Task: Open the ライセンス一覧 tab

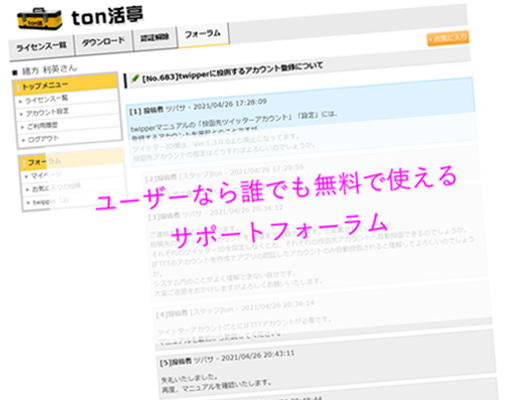Action: [41, 47]
